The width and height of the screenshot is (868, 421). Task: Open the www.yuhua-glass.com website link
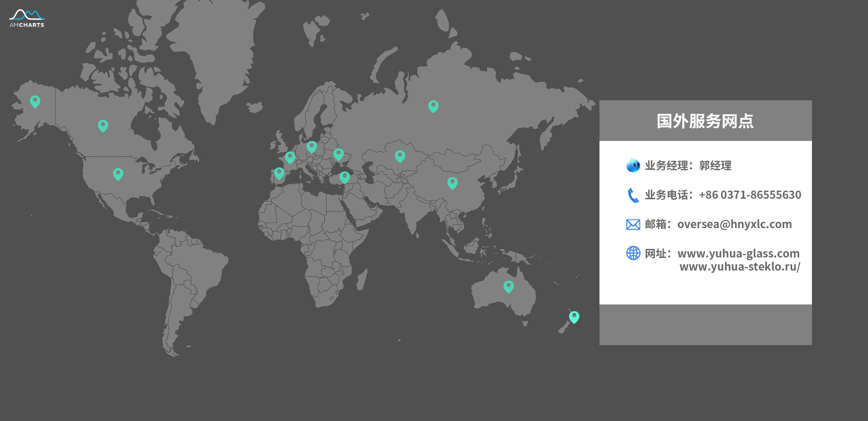click(738, 253)
